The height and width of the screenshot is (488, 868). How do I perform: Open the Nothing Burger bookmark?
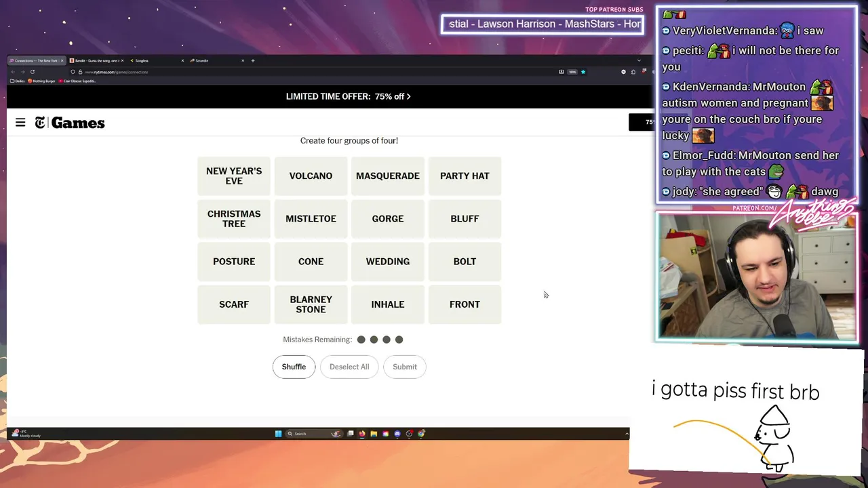pyautogui.click(x=41, y=81)
